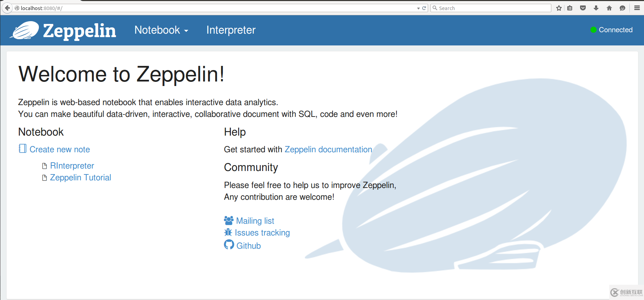The image size is (644, 300).
Task: Open the Interpreter menu item
Action: pos(231,30)
